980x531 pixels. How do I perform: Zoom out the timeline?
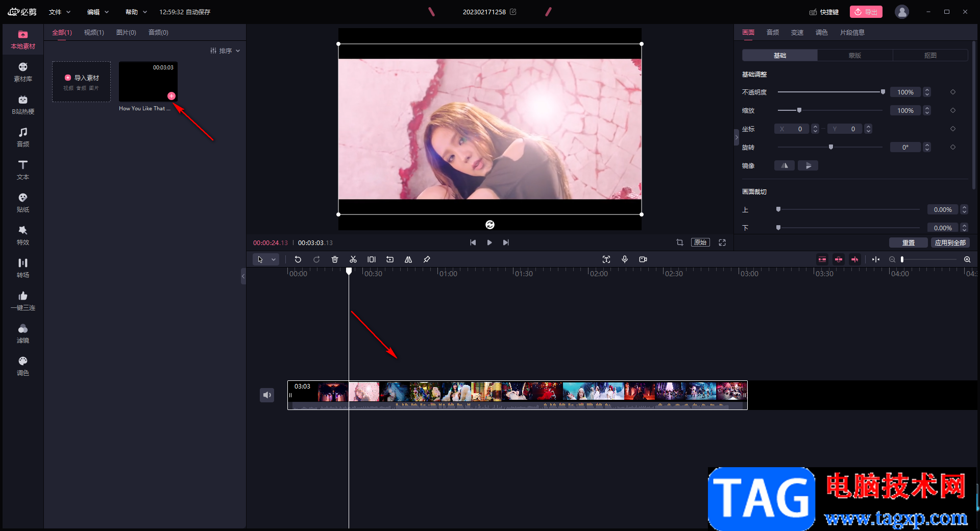coord(892,259)
